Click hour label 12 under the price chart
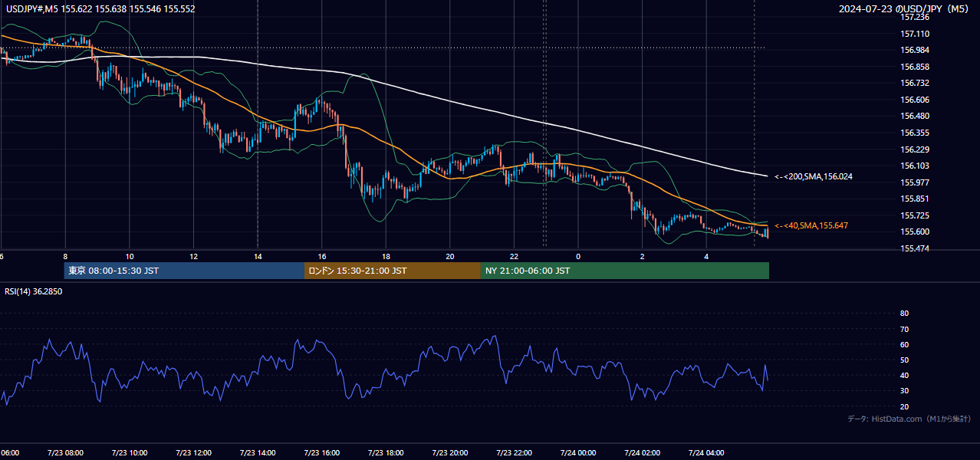 [194, 256]
